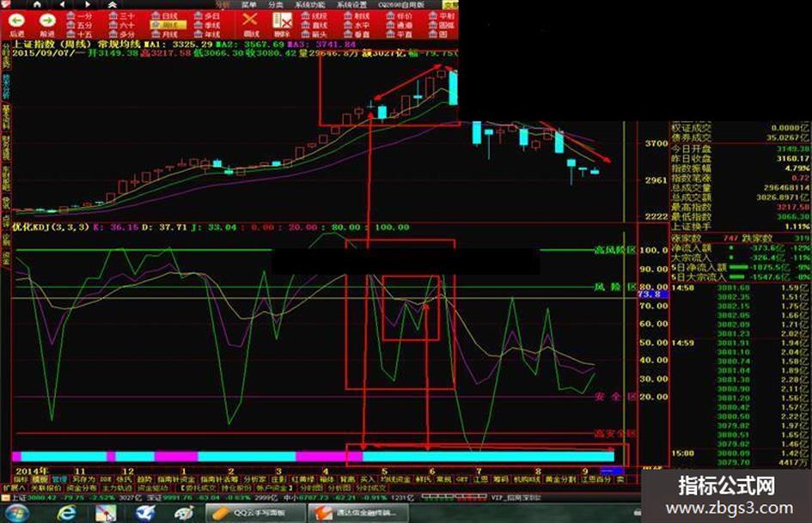Click the 另存为 save-as button
The width and height of the screenshot is (812, 523).
(x=83, y=479)
